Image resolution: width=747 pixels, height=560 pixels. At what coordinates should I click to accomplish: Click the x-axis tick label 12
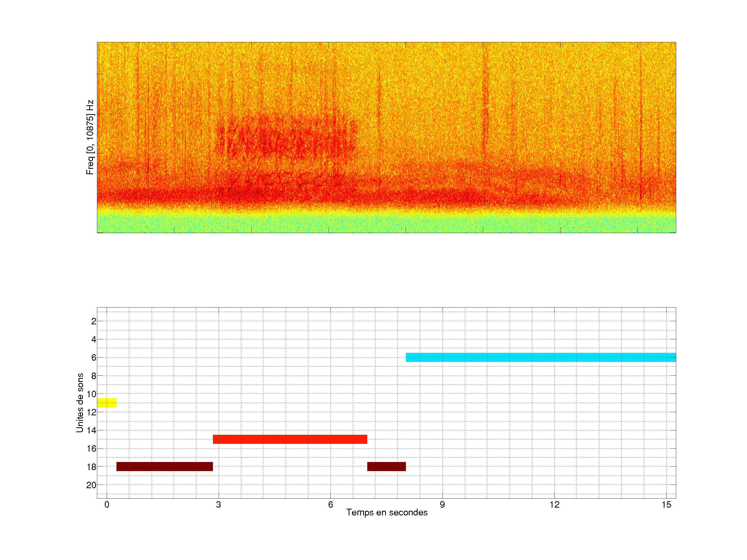point(554,505)
